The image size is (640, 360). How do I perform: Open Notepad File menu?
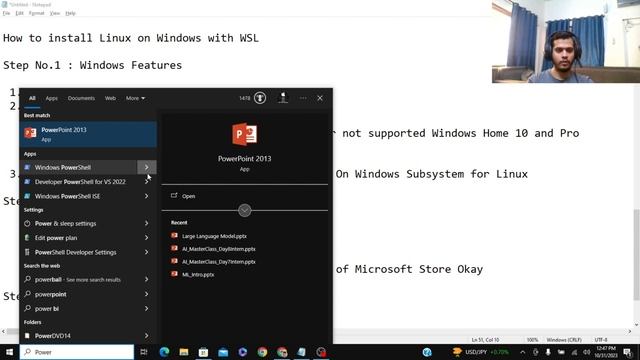click(6, 13)
